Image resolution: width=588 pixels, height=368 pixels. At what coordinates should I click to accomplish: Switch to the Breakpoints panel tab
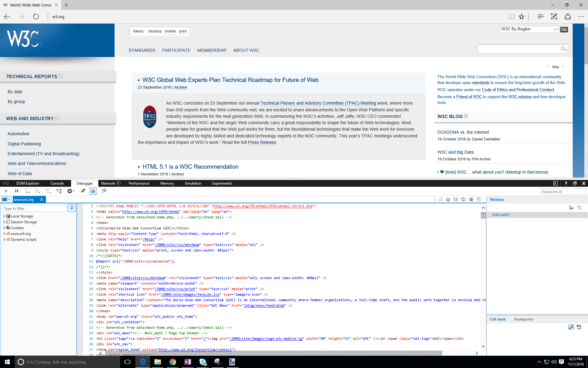point(524,319)
